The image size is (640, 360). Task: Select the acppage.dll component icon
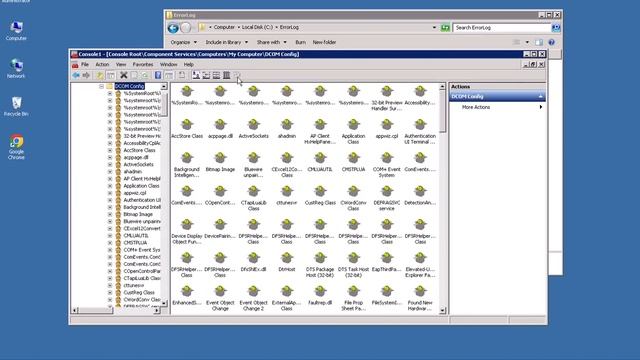[220, 129]
